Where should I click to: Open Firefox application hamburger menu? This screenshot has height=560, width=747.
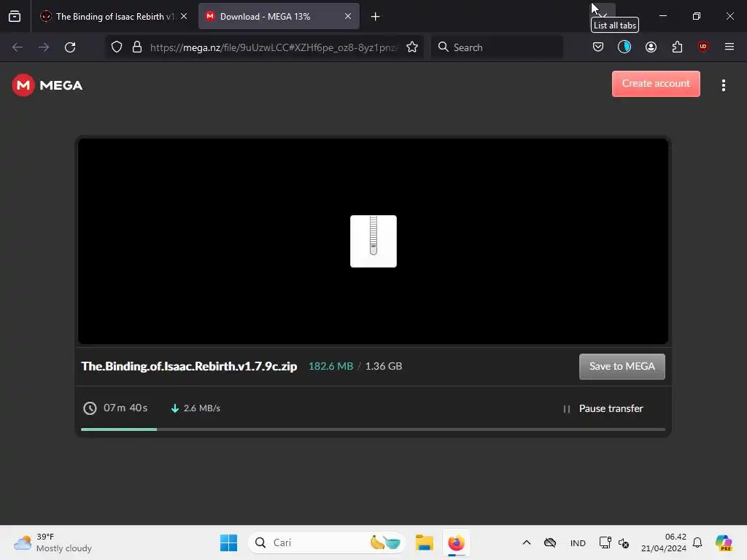(x=729, y=47)
